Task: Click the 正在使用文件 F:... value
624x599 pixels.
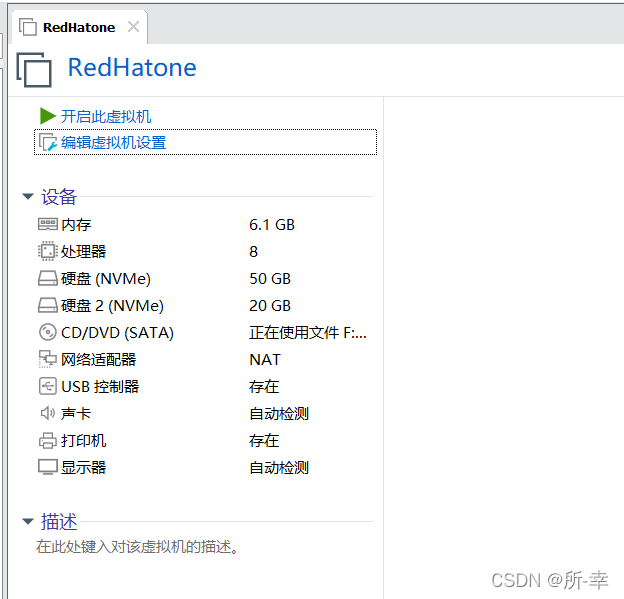Action: point(308,332)
